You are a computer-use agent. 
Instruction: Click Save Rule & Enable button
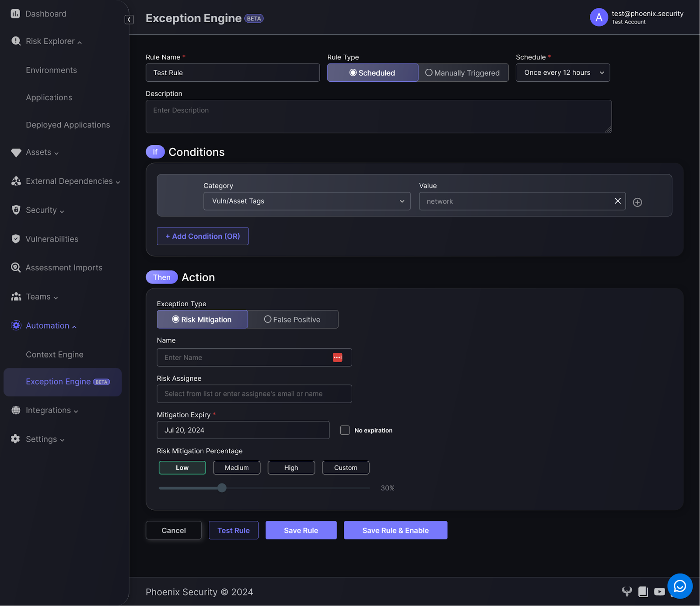coord(395,530)
